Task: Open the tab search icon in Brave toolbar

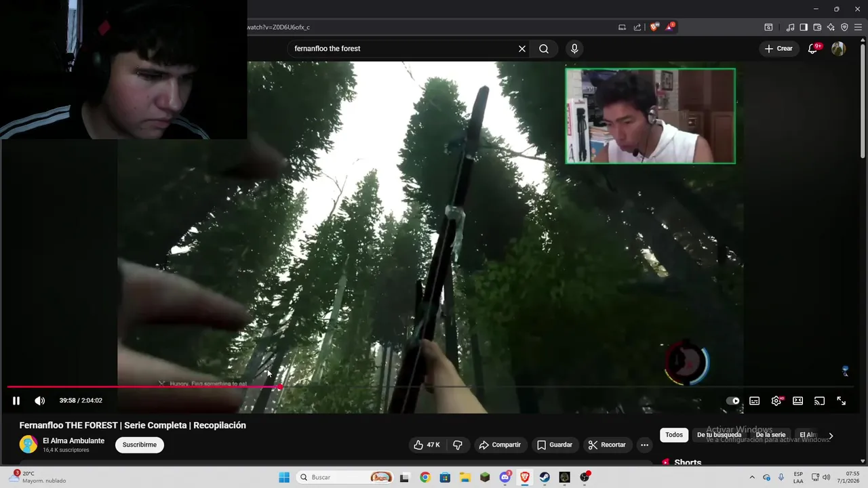Action: (x=768, y=27)
